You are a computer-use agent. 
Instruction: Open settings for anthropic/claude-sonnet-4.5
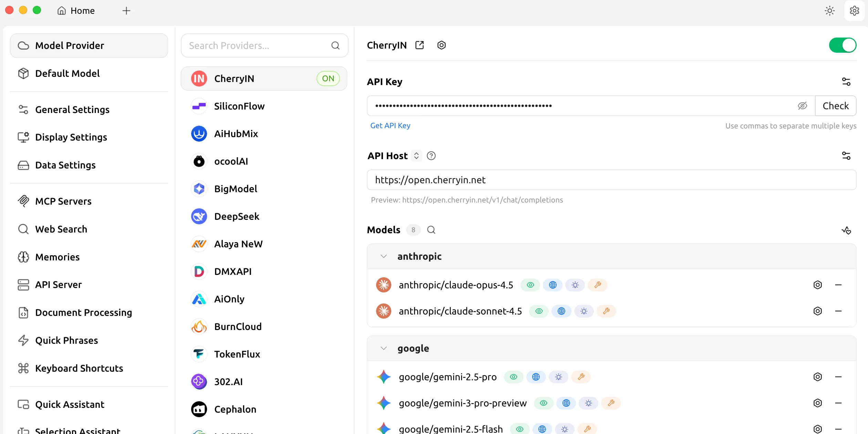[x=818, y=311]
